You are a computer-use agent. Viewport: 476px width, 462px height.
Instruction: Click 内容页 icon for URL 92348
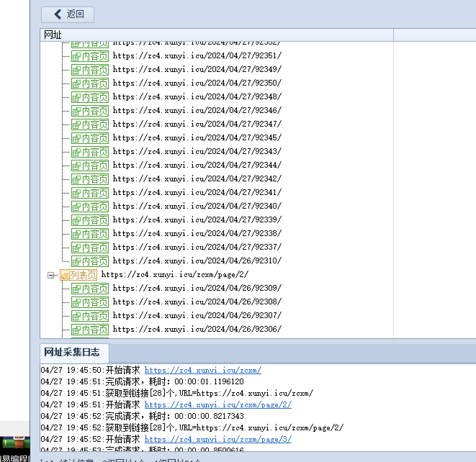[x=90, y=97]
